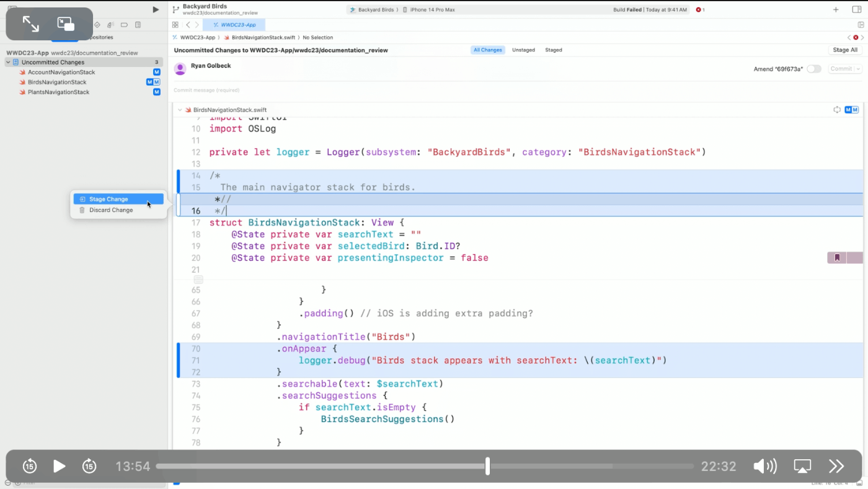Image resolution: width=868 pixels, height=489 pixels.
Task: Click WWDC23-App repository header in sidebar
Action: [x=72, y=53]
